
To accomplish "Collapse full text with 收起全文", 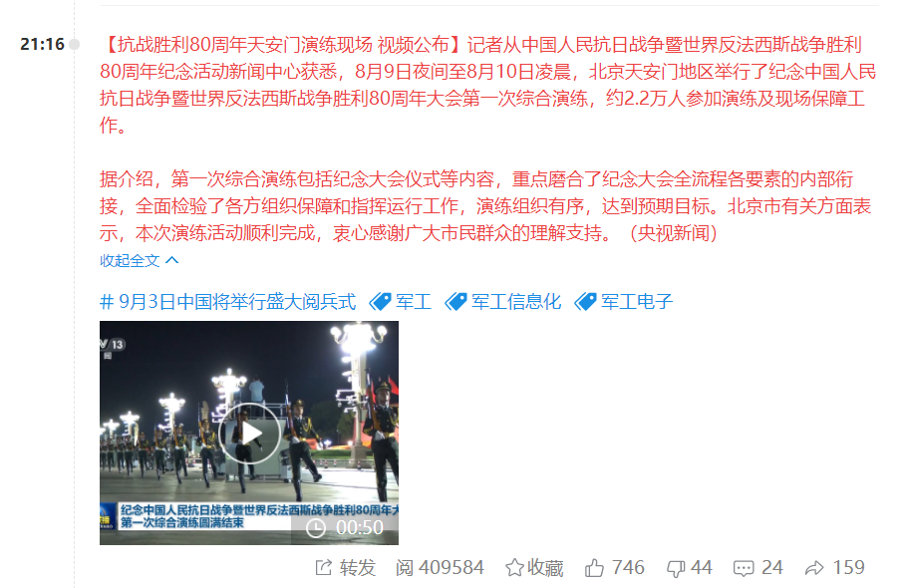I will pyautogui.click(x=130, y=261).
